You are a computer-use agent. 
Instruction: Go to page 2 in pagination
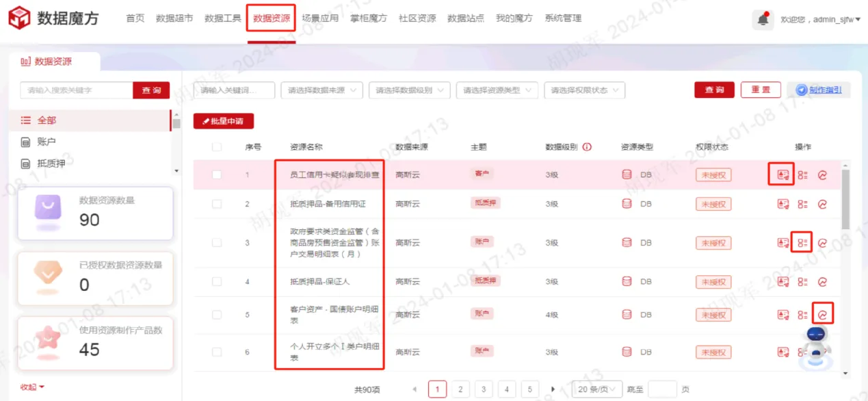tap(460, 389)
